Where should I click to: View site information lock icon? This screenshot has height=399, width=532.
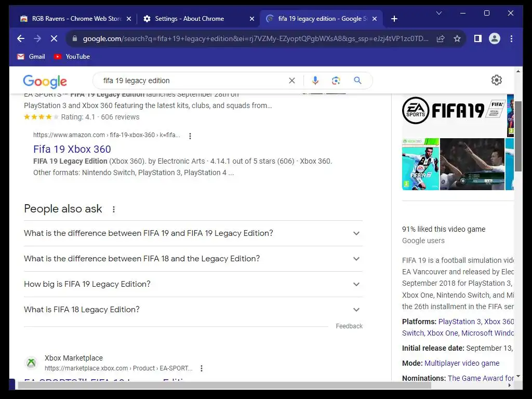tap(75, 38)
